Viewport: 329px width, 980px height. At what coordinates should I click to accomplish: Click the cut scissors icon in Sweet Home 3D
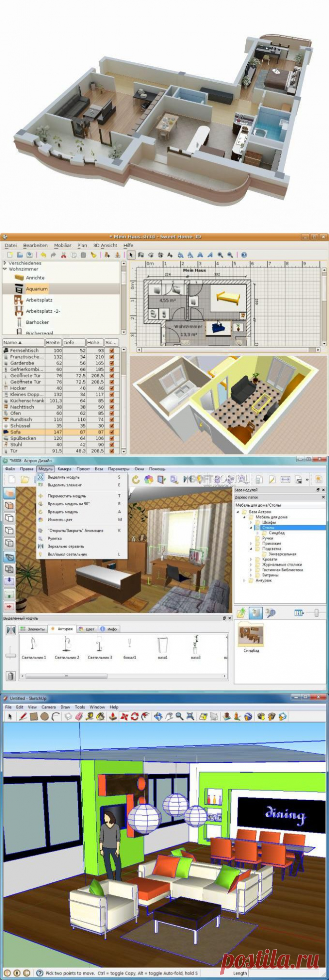point(63,255)
